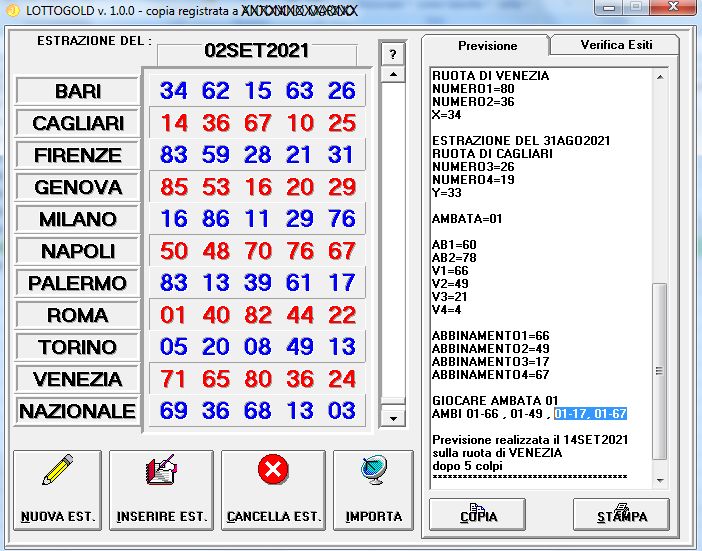The image size is (702, 551).
Task: Click number 85 in the Genova row
Action: click(174, 187)
